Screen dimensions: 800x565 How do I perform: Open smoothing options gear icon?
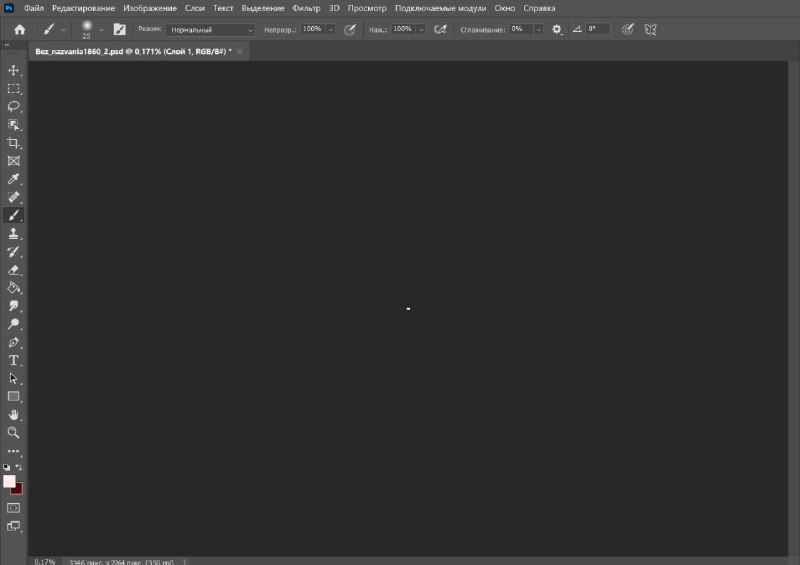coord(557,30)
